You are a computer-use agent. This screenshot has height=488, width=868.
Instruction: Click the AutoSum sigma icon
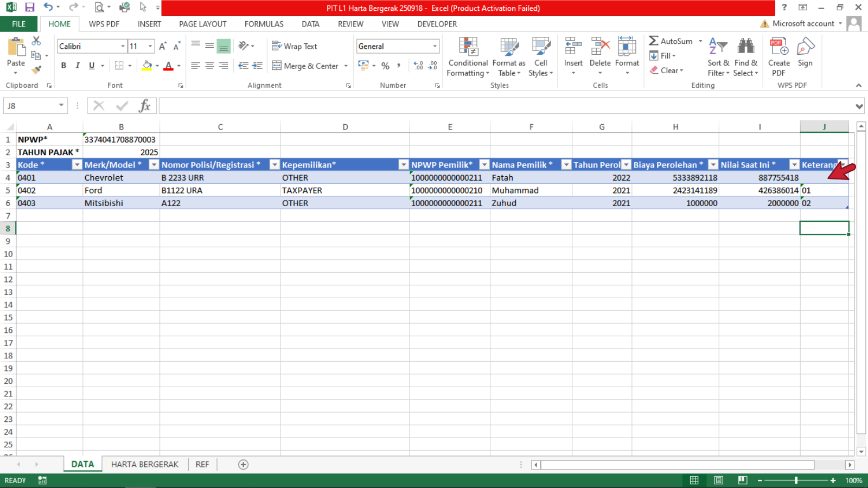pyautogui.click(x=654, y=41)
